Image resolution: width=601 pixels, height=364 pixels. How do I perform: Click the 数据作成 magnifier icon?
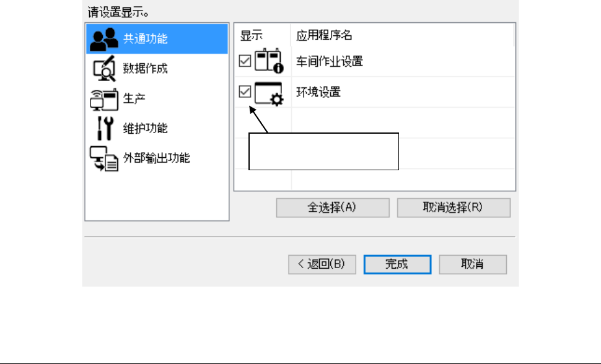[x=104, y=69]
